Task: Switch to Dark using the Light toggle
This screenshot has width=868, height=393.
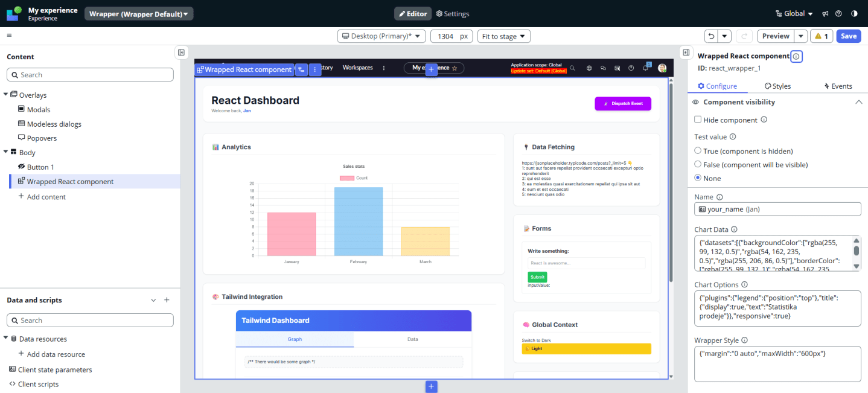Action: 586,348
